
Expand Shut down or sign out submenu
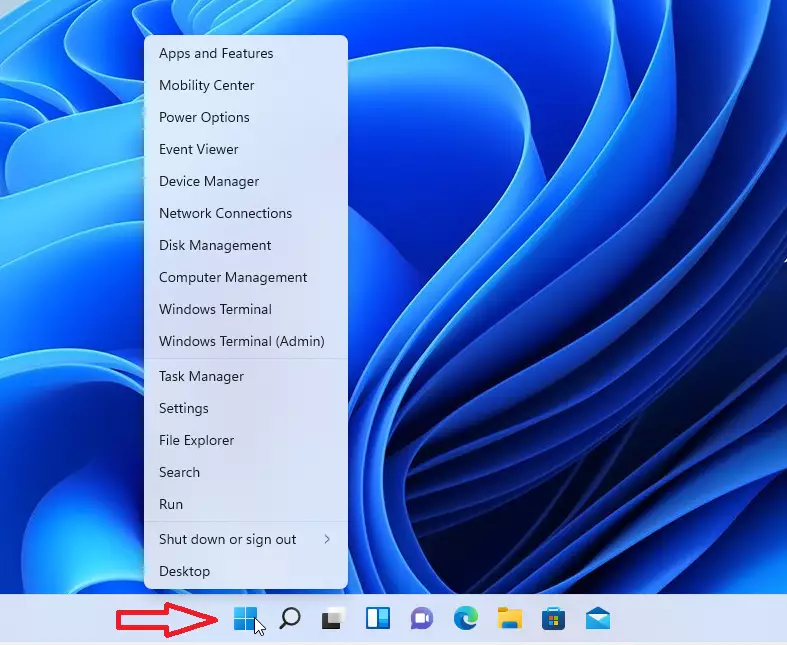pyautogui.click(x=246, y=540)
